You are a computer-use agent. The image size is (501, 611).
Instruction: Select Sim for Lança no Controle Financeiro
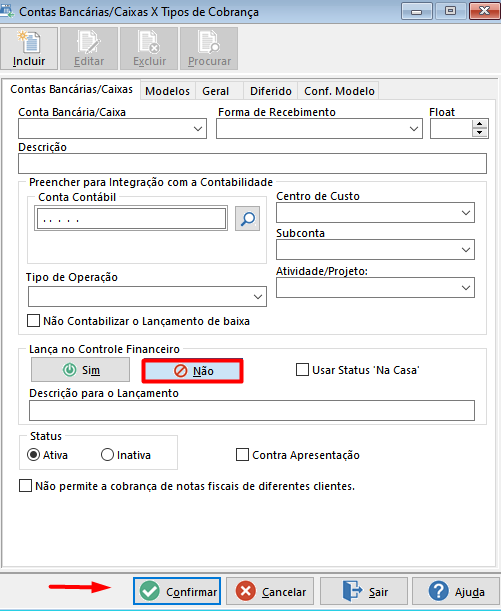pyautogui.click(x=81, y=370)
